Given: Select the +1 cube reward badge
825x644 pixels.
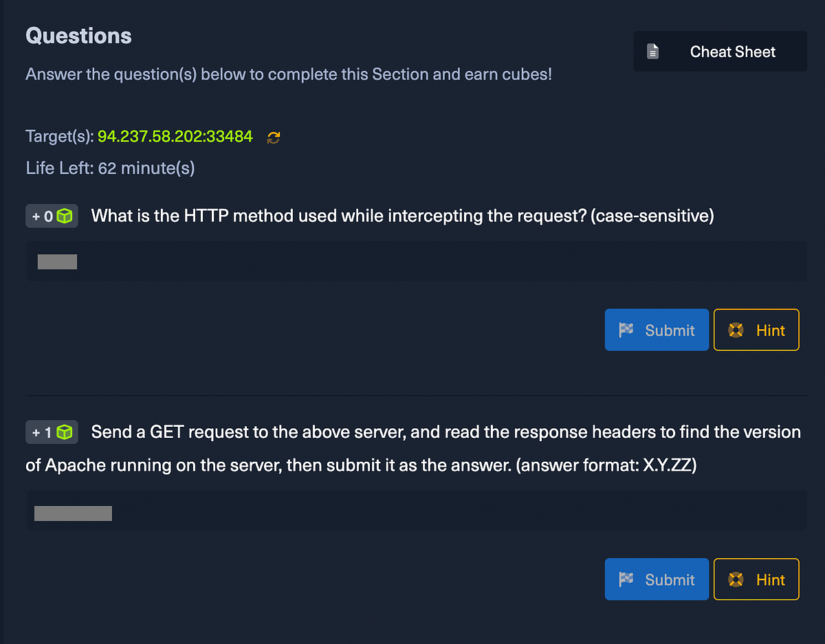Looking at the screenshot, I should click(x=52, y=432).
